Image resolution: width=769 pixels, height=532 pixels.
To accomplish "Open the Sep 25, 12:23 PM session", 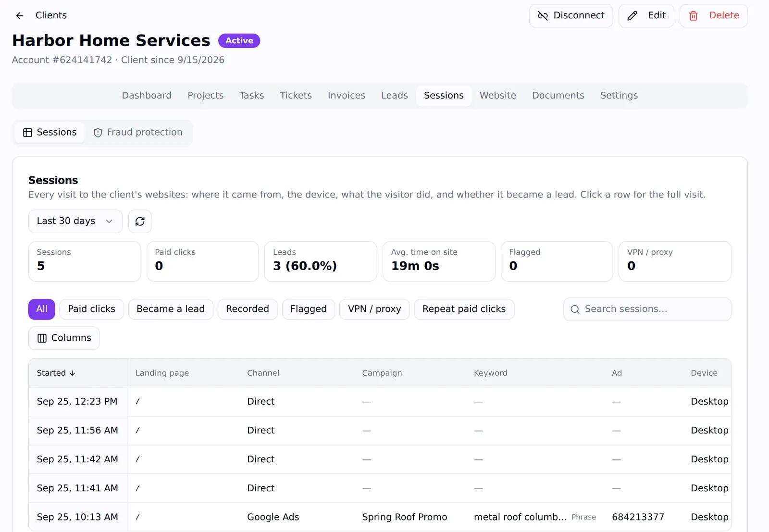I will click(380, 402).
